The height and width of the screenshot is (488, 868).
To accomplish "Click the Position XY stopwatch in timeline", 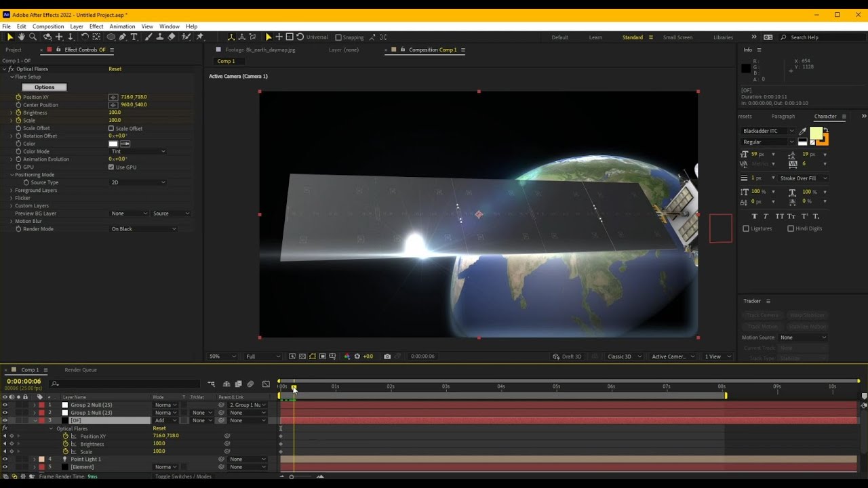I will (x=66, y=436).
